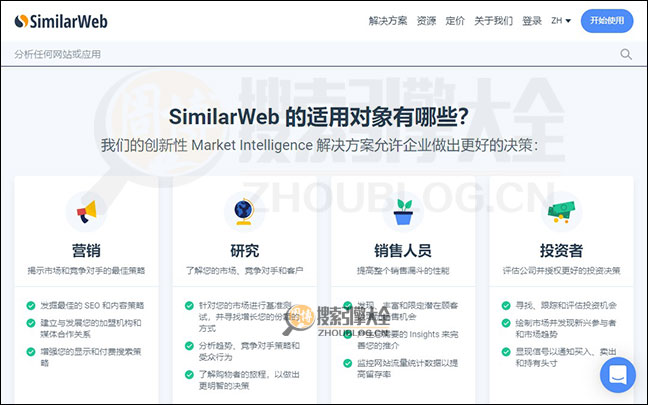The height and width of the screenshot is (405, 648).
Task: Click the green check beside 显现信号以通知买入
Action: (x=506, y=352)
